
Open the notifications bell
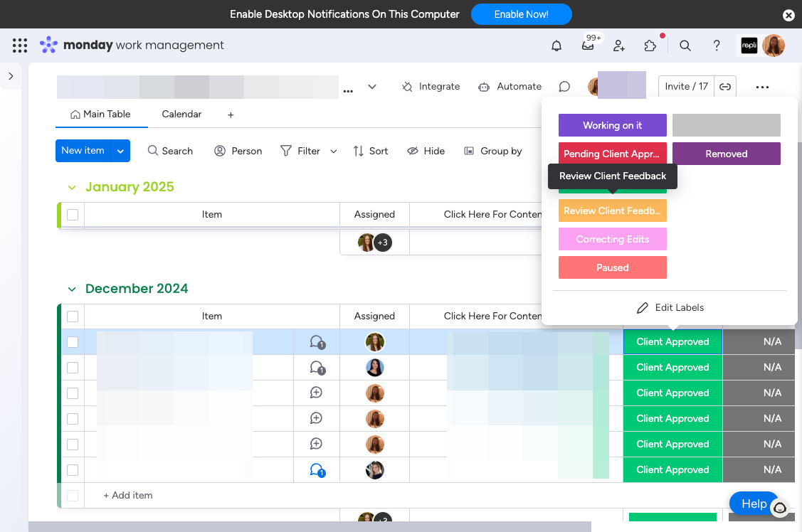click(x=556, y=46)
